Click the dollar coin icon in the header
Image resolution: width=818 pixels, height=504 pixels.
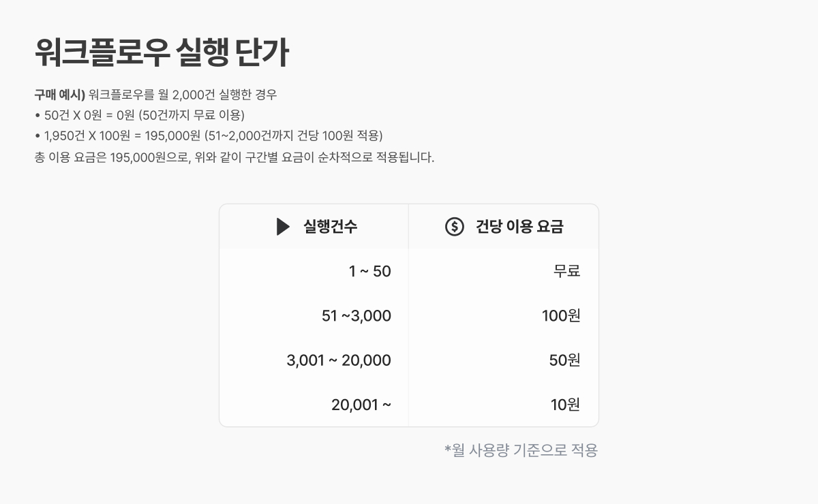[454, 227]
